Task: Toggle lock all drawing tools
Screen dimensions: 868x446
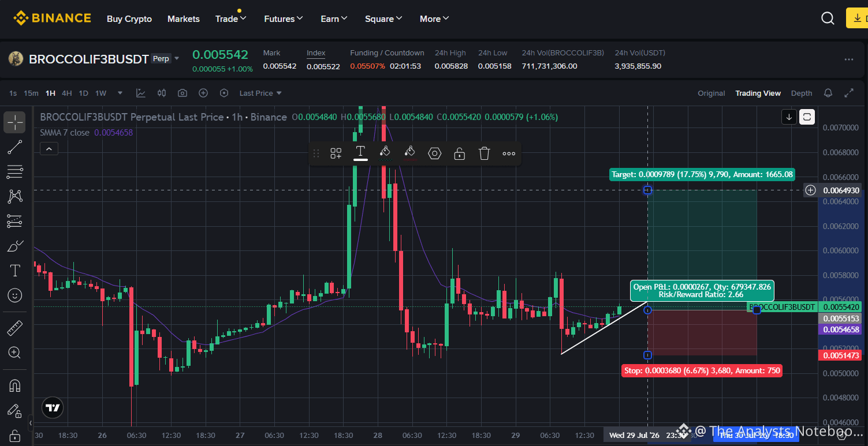Action: (x=14, y=435)
